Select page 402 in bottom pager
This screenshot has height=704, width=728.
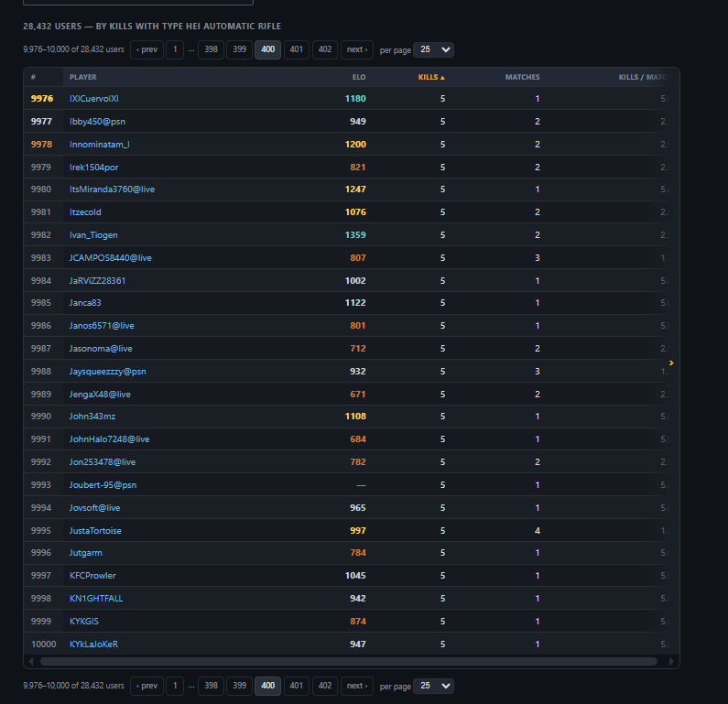click(x=325, y=686)
